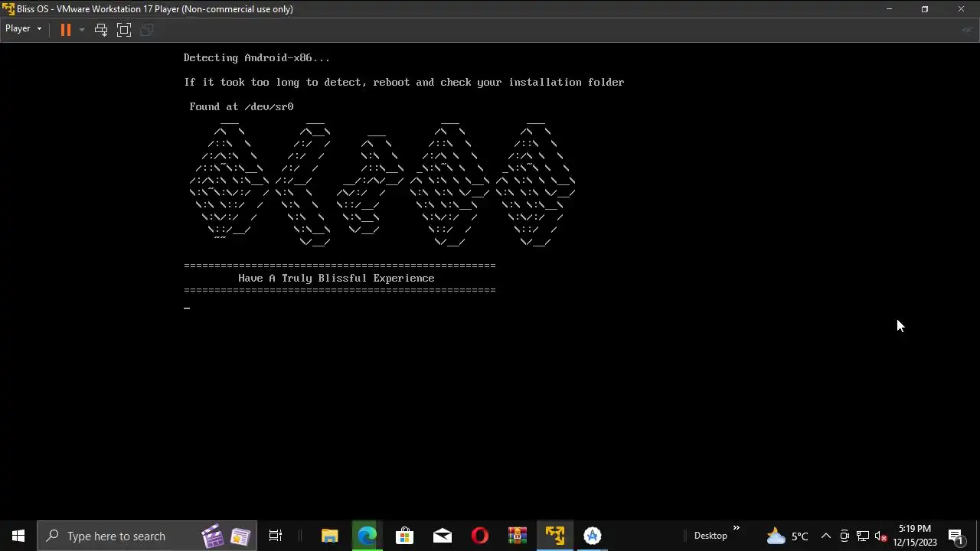Open the blue A app on taskbar
The height and width of the screenshot is (551, 980).
point(593,536)
